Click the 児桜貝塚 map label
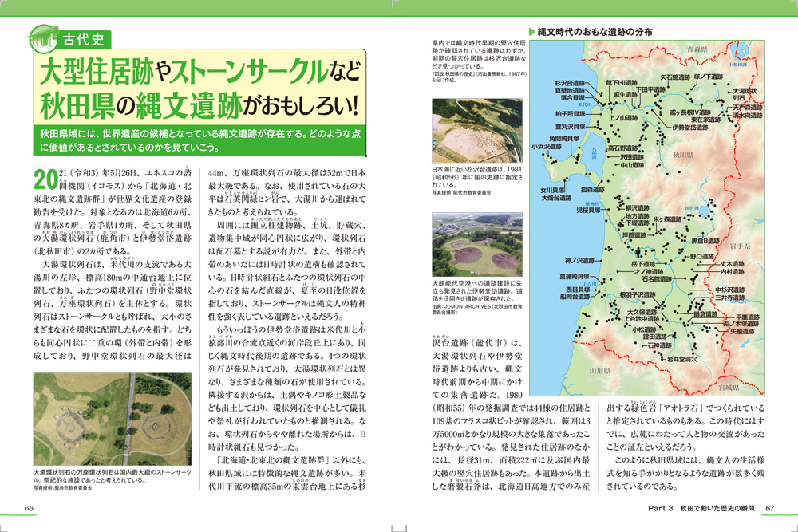 point(588,210)
